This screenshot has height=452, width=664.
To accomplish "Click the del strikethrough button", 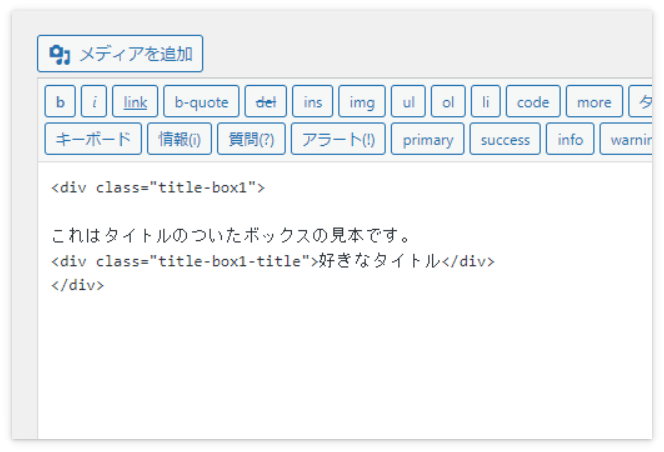I will click(266, 102).
